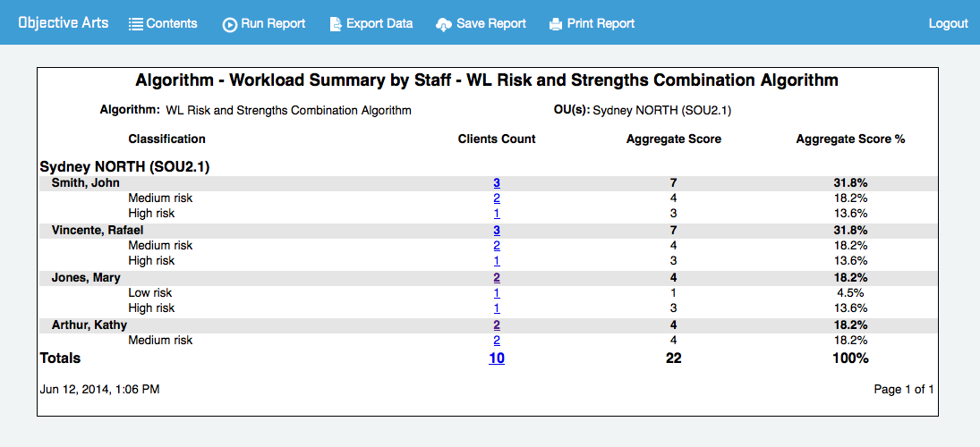This screenshot has height=447, width=980.
Task: Click the Clients Count column header
Action: click(x=497, y=139)
